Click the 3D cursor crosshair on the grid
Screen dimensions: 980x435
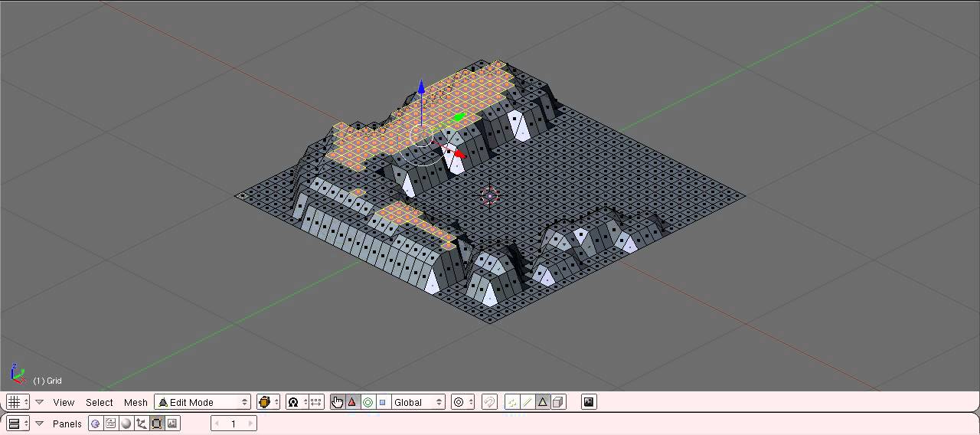click(490, 196)
